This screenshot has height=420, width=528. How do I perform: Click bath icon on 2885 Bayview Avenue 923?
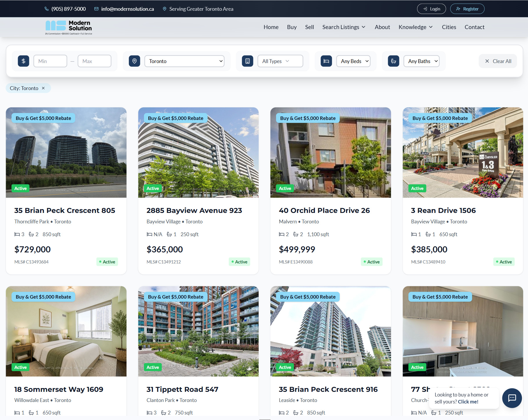click(169, 234)
